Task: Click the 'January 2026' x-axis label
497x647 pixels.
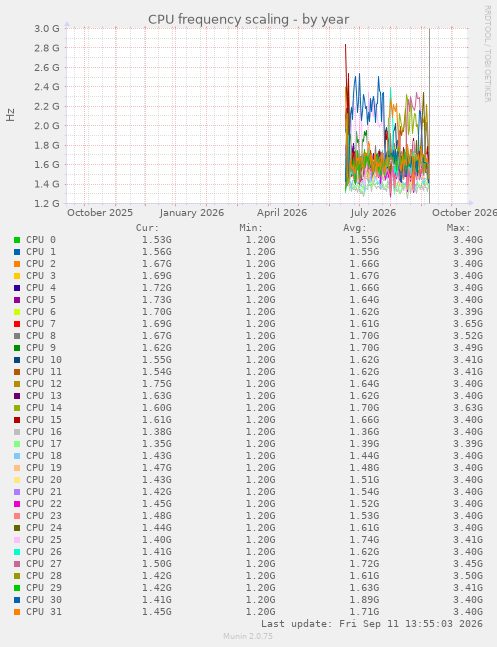Action: click(x=192, y=213)
